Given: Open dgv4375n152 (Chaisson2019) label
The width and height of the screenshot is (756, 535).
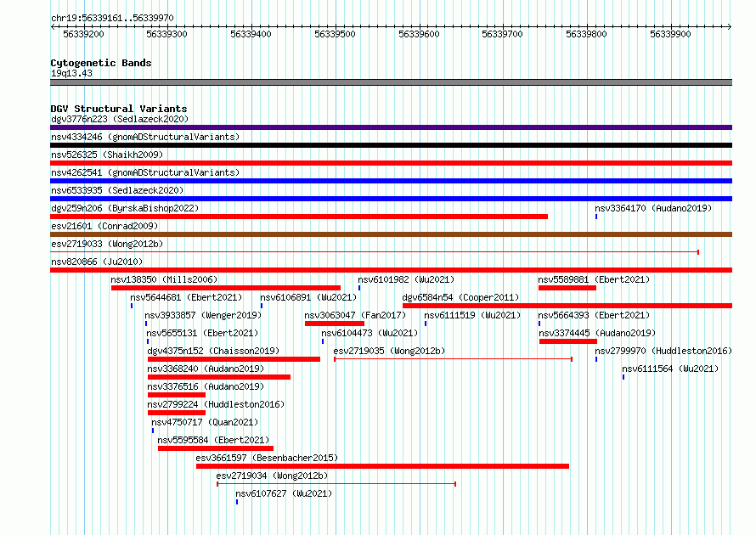Looking at the screenshot, I should [213, 351].
